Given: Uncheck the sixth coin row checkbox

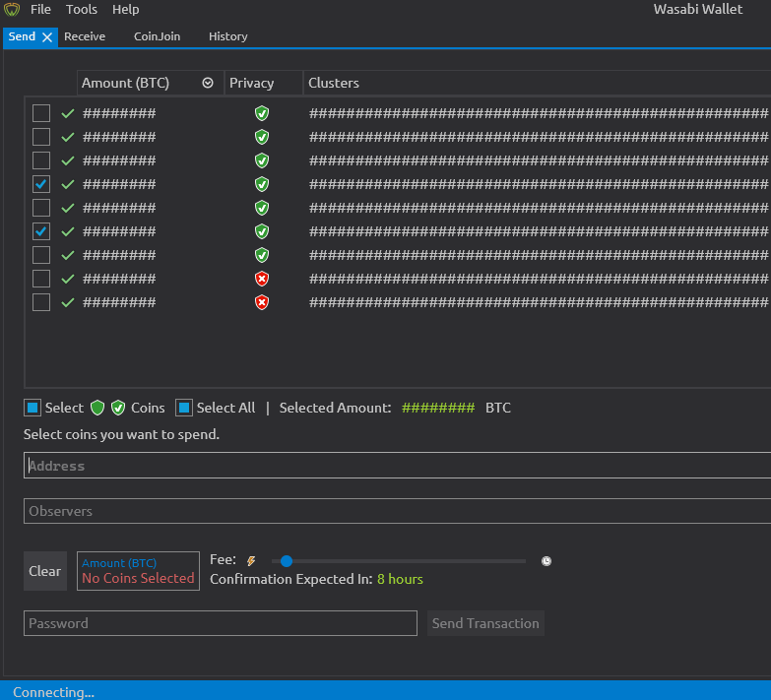Looking at the screenshot, I should point(41,231).
